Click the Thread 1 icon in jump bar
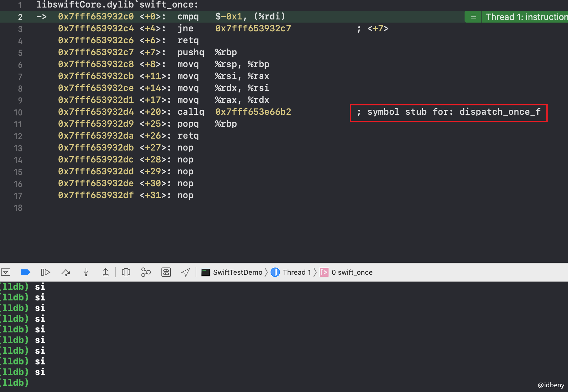Viewport: 568px width, 392px height. [x=275, y=272]
